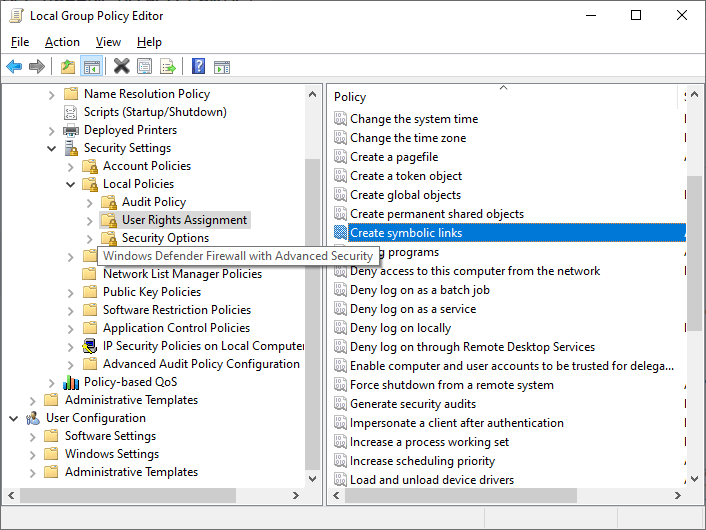Click the Security Settings shield icon
Image resolution: width=706 pixels, height=530 pixels.
[71, 148]
